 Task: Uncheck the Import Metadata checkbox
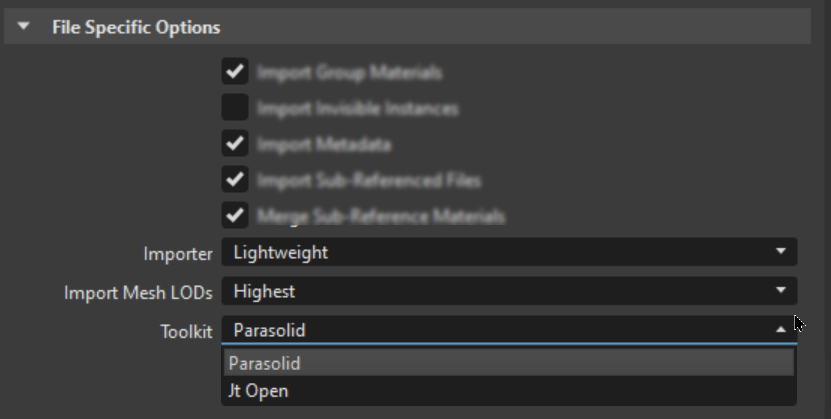click(x=235, y=144)
